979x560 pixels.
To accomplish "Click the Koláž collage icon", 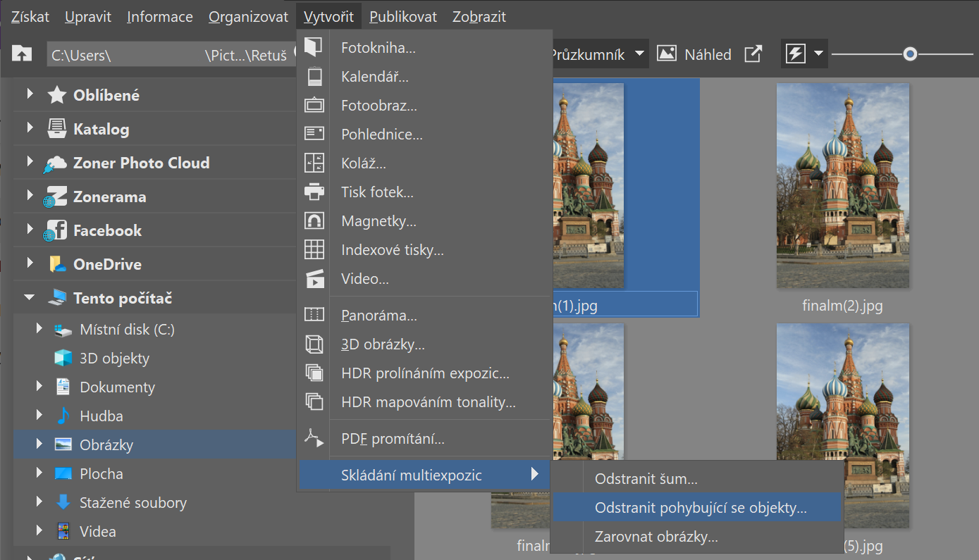I will (x=314, y=163).
